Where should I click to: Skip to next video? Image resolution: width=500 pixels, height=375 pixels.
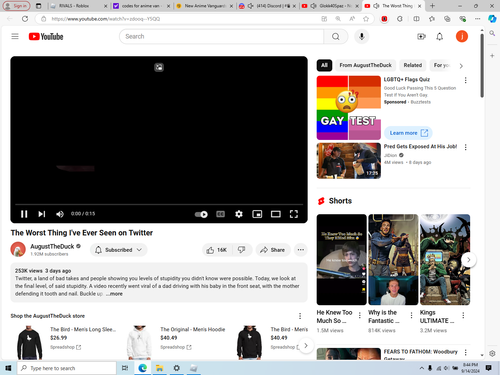coord(42,214)
